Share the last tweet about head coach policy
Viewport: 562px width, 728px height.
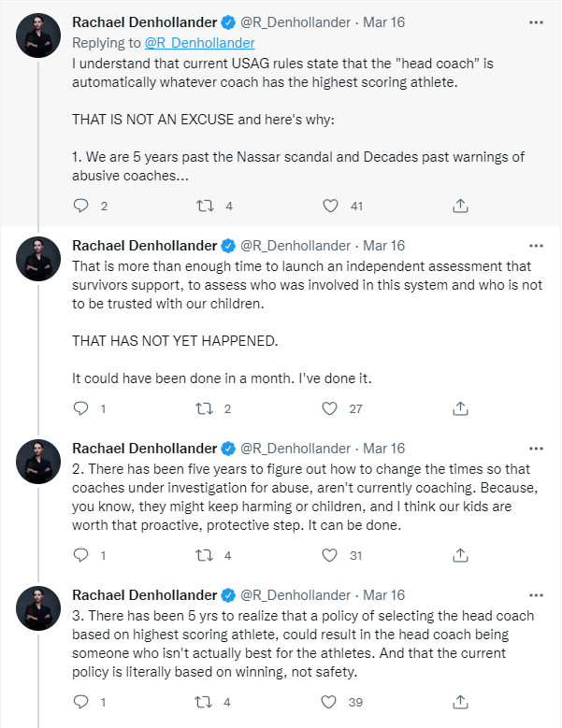click(460, 702)
